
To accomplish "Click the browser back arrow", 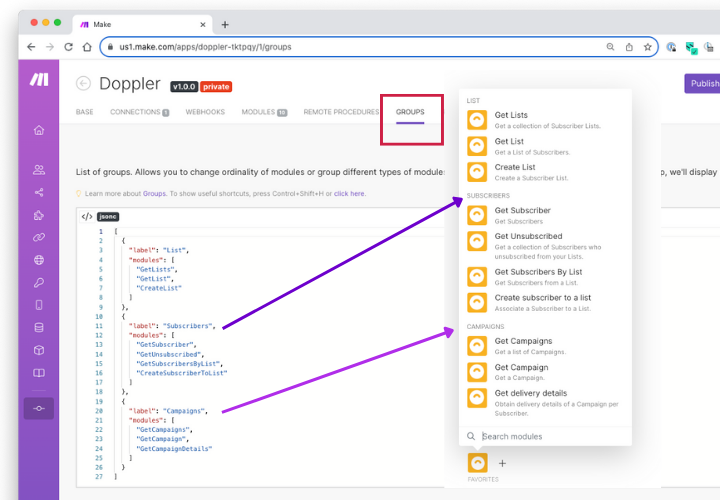I will click(31, 47).
